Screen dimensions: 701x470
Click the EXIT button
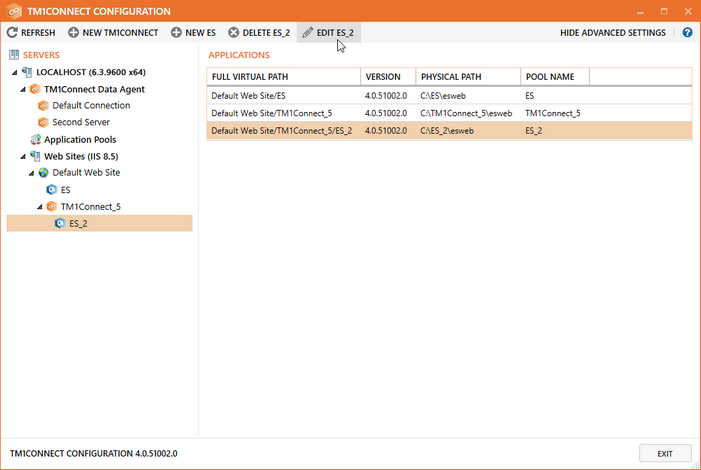[x=665, y=453]
